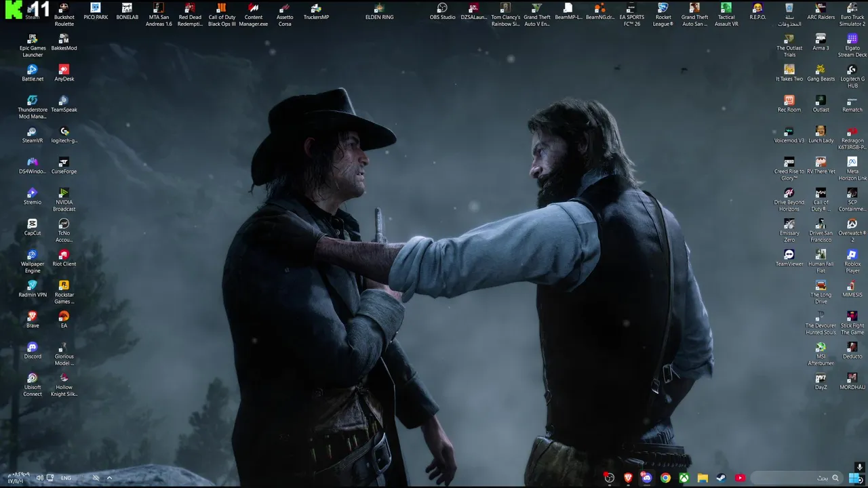The image size is (868, 488).
Task: Open Google Chrome from the taskbar
Action: click(665, 478)
